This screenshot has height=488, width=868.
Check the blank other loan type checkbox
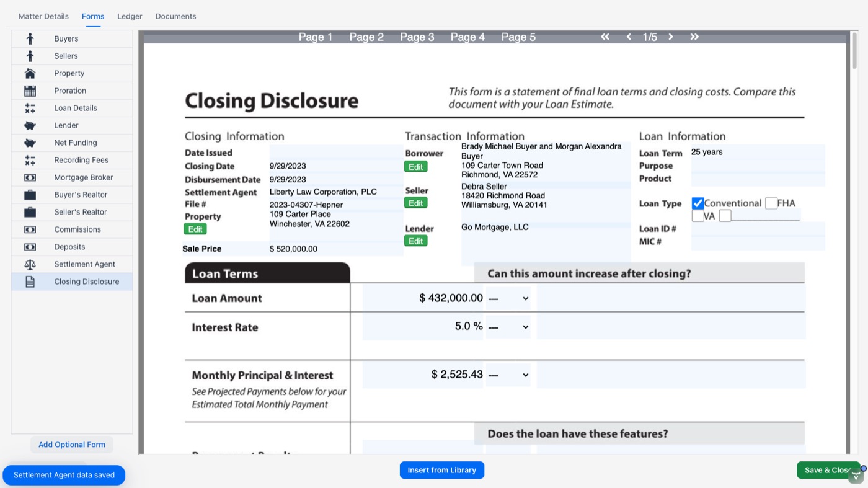pyautogui.click(x=725, y=216)
